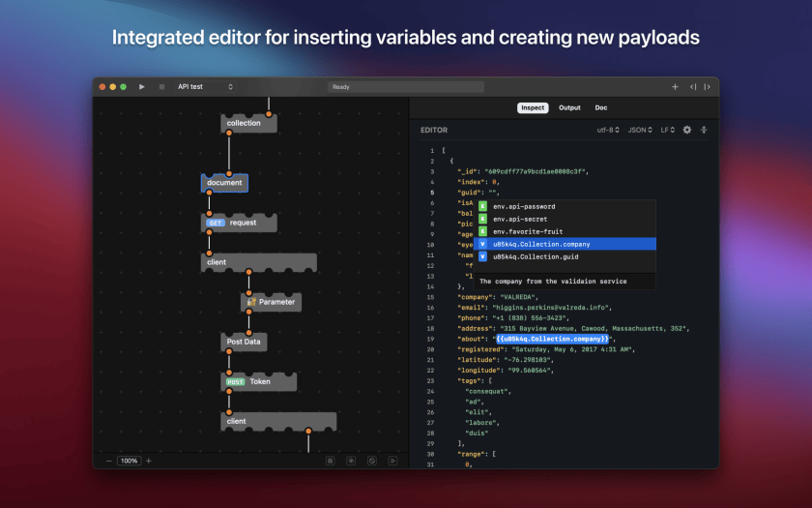Click the "consequat" tag string
812x508 pixels.
(487, 391)
